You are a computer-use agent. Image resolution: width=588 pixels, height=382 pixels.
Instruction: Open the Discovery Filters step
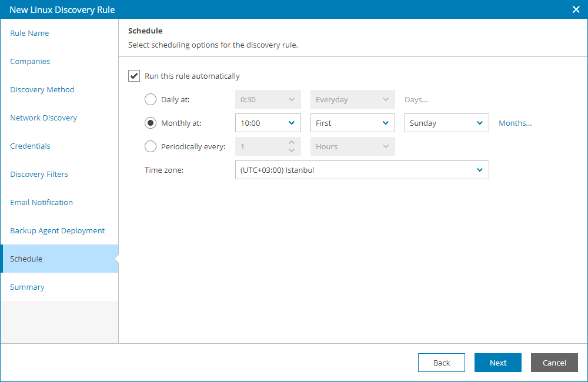[39, 174]
